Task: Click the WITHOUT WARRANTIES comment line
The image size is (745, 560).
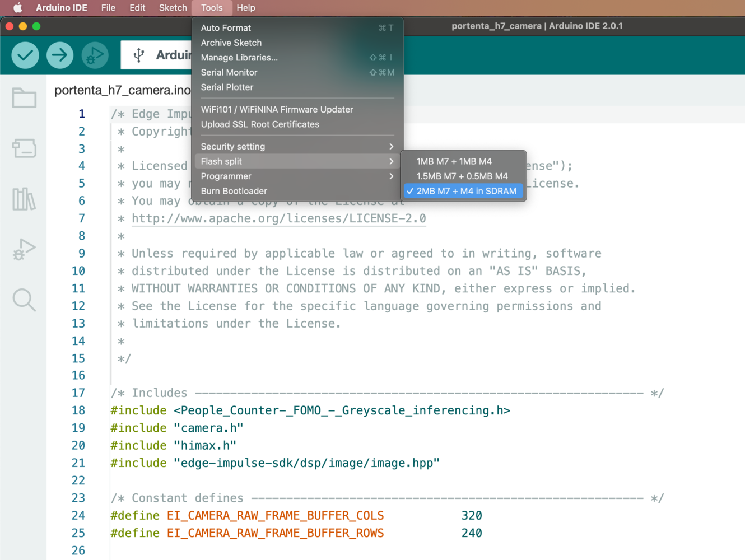Action: (376, 288)
